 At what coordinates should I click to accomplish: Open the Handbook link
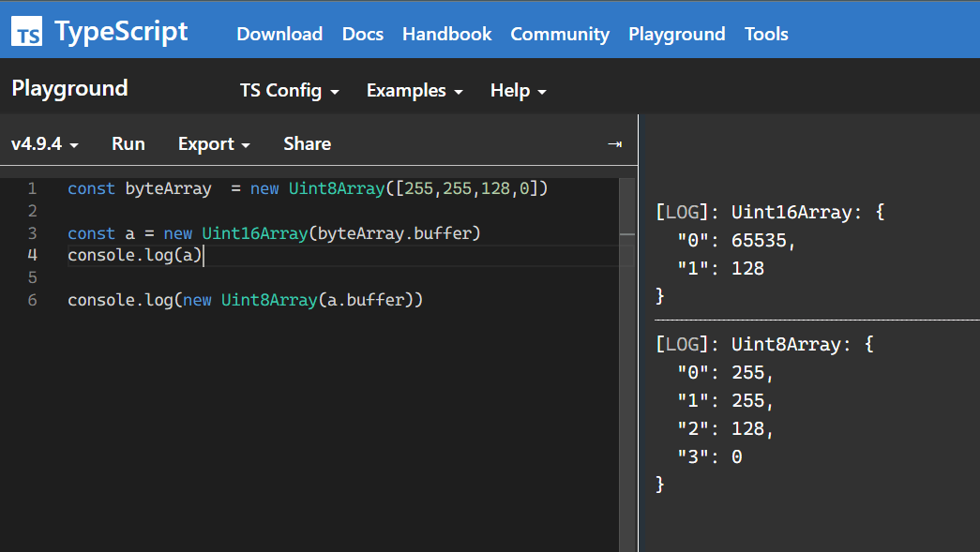(x=447, y=34)
